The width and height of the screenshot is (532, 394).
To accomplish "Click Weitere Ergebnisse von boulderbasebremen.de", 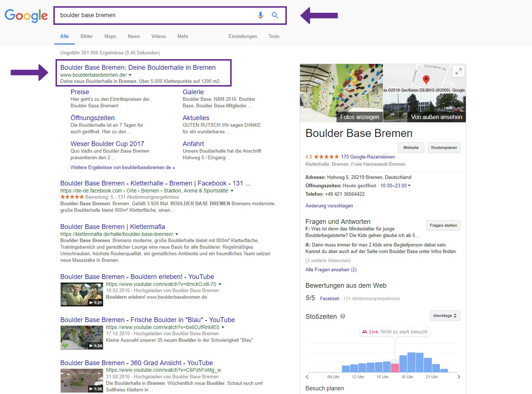I will click(123, 167).
